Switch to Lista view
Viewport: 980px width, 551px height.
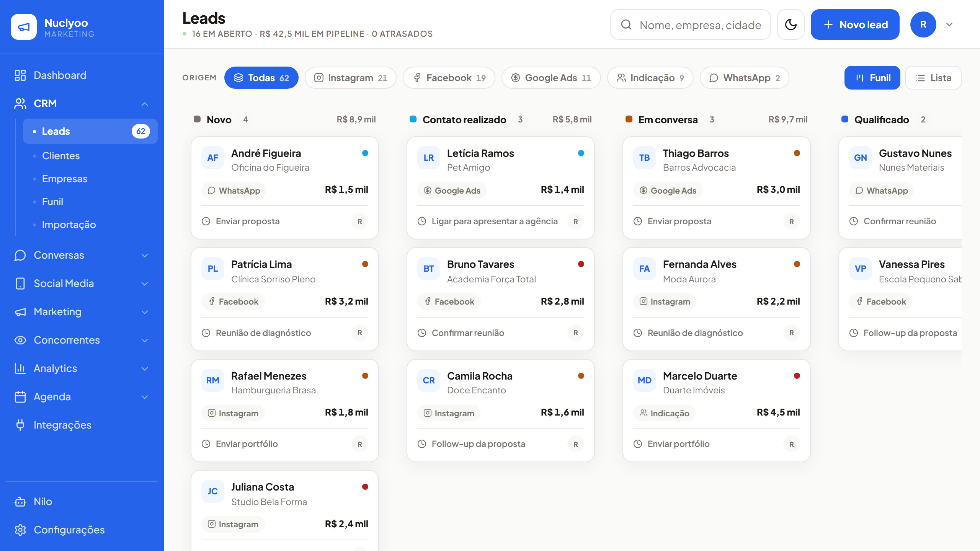point(933,78)
